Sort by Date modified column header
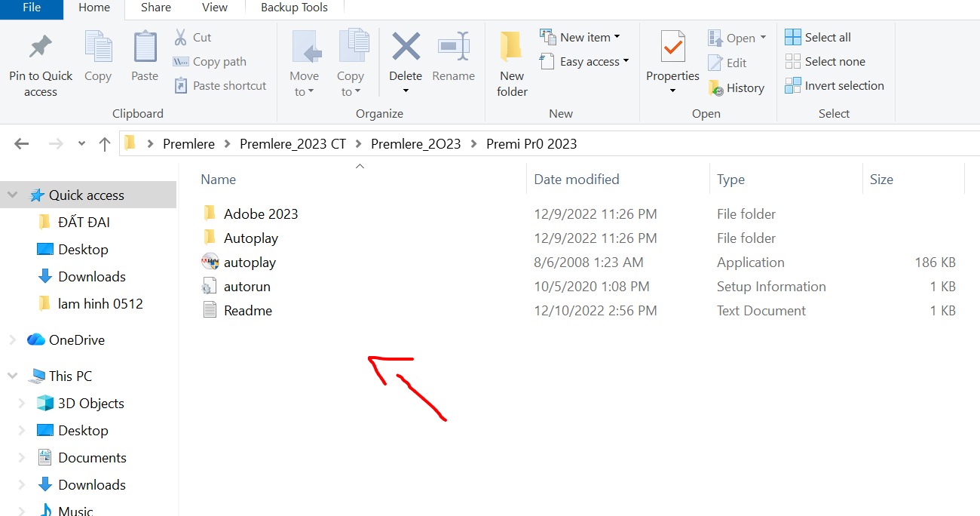Image resolution: width=980 pixels, height=516 pixels. point(576,180)
